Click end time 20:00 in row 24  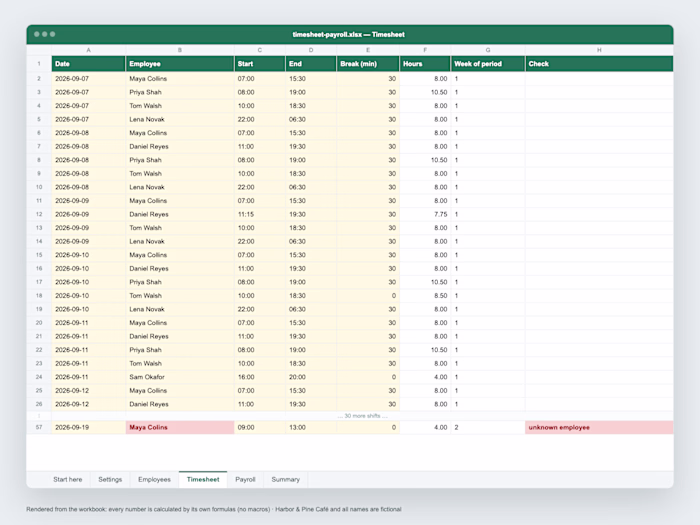pos(311,377)
